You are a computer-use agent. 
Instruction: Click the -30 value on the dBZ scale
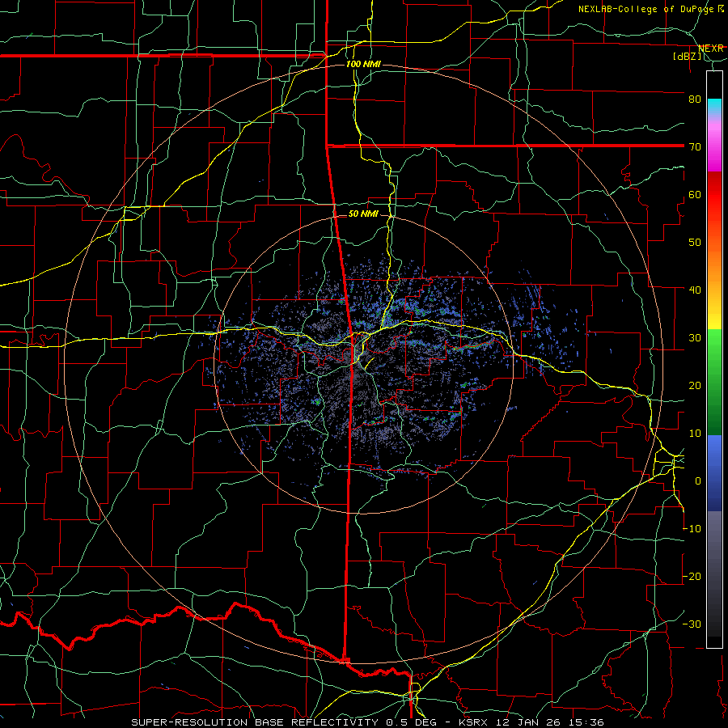[x=692, y=624]
